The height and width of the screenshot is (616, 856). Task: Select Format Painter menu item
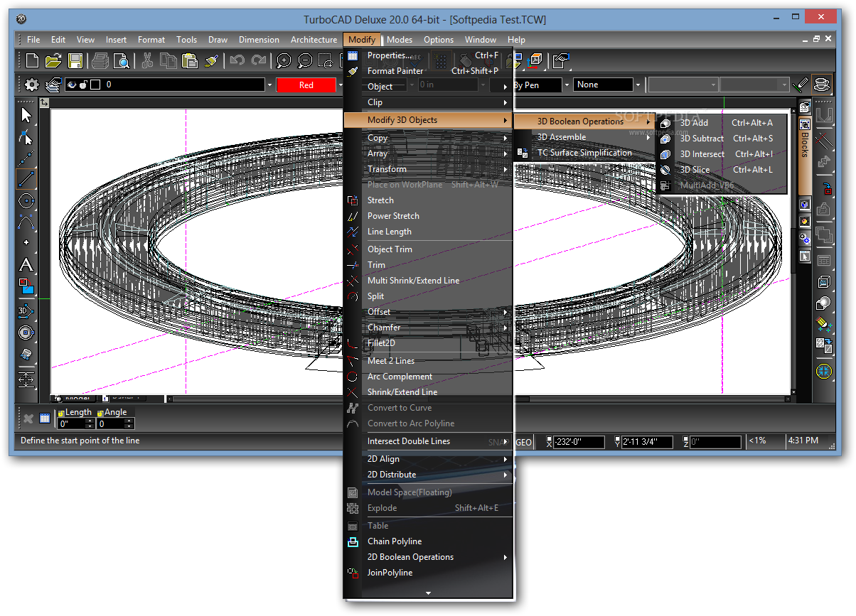coord(428,71)
